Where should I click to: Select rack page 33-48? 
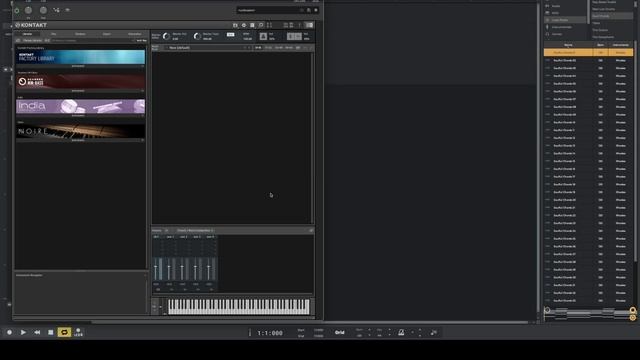tap(279, 48)
